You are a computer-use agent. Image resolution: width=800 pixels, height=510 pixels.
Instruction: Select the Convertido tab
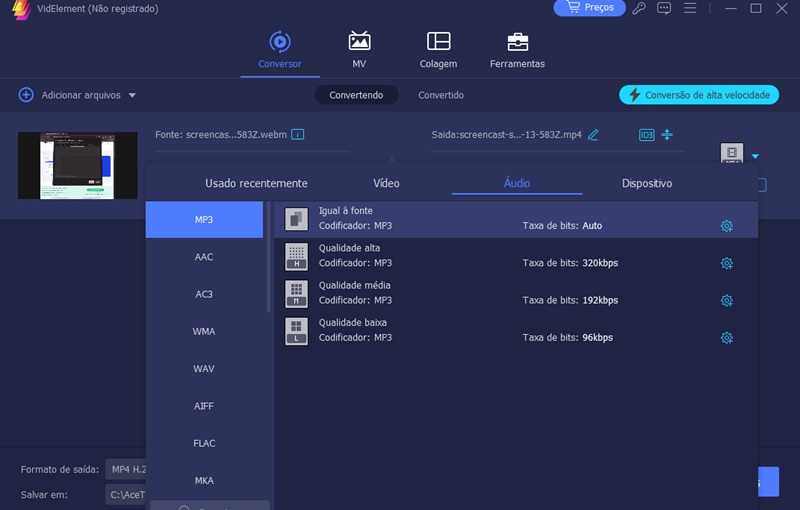(x=441, y=95)
